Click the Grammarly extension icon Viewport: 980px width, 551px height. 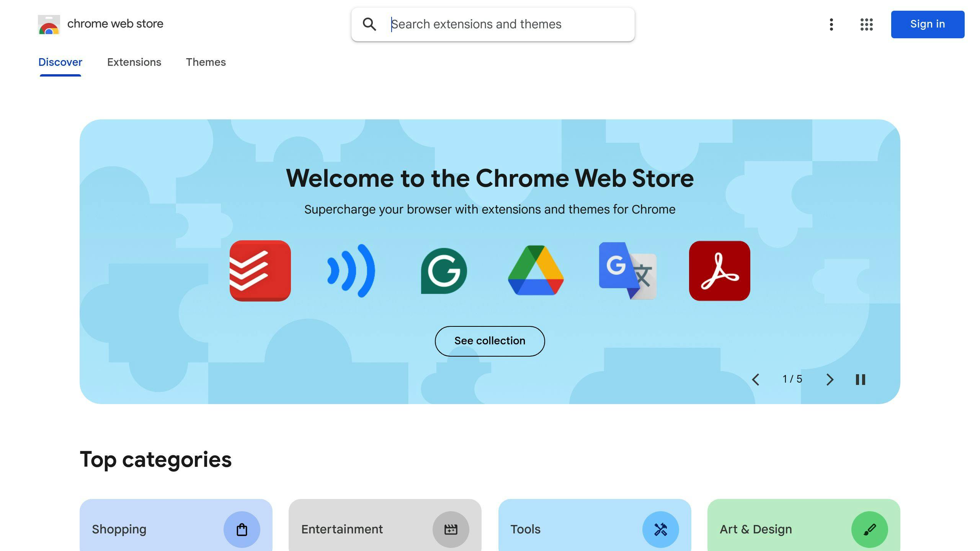pyautogui.click(x=444, y=270)
